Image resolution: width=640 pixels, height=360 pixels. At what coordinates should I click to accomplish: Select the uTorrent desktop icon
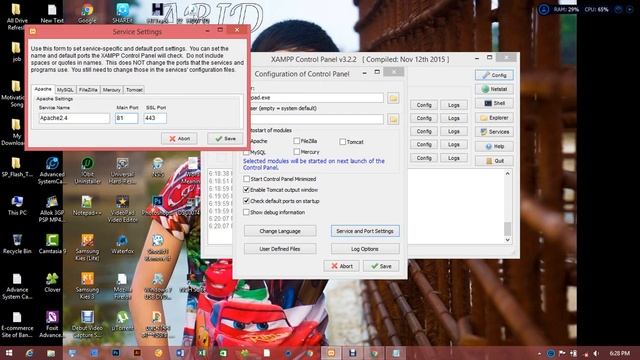point(122,321)
